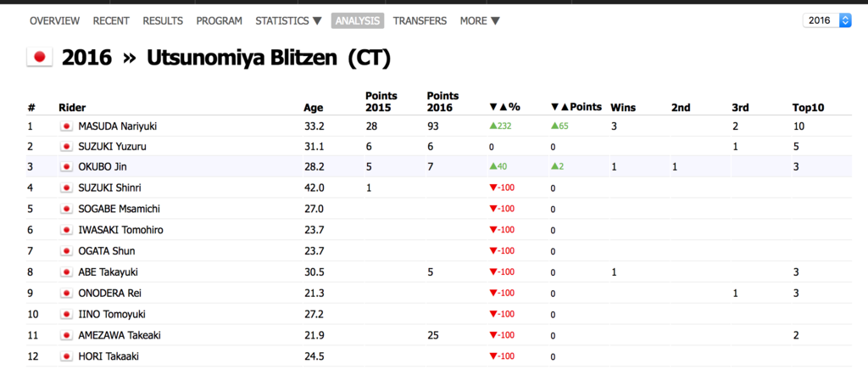Go to the Program tab
The height and width of the screenshot is (392, 868).
[220, 20]
